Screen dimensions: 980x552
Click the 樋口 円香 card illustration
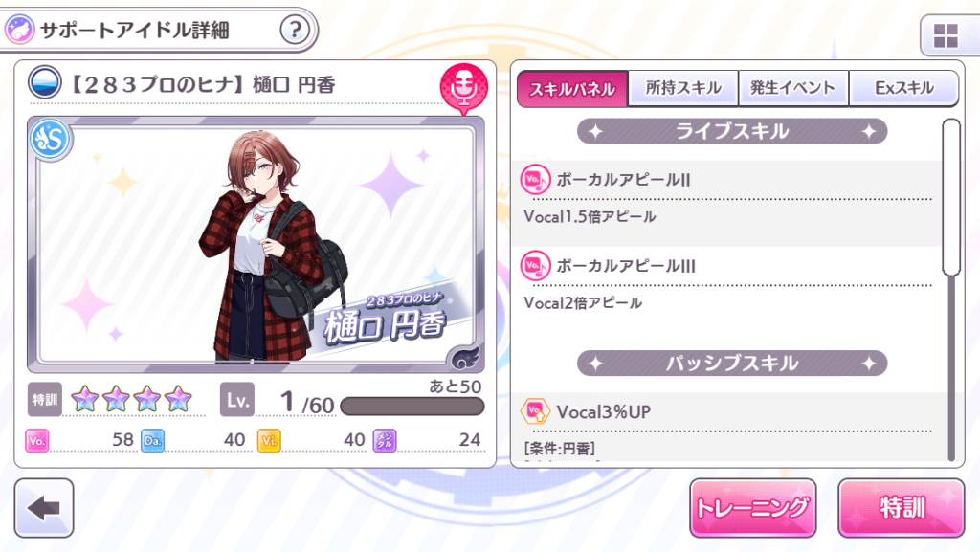click(256, 245)
